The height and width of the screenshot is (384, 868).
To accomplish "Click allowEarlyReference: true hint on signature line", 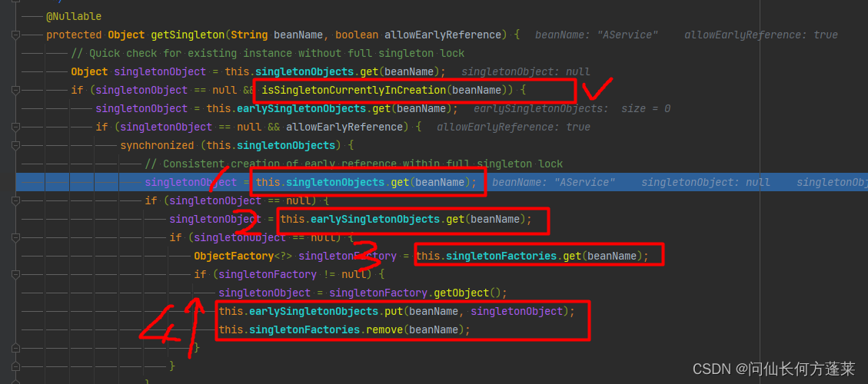I will coord(760,35).
